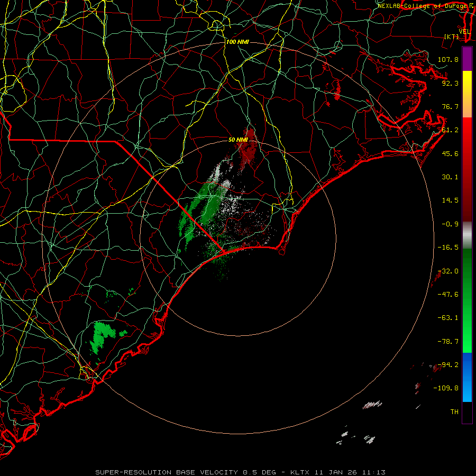
Task: Pick the blue segment of the color bar
Action: coord(467,377)
